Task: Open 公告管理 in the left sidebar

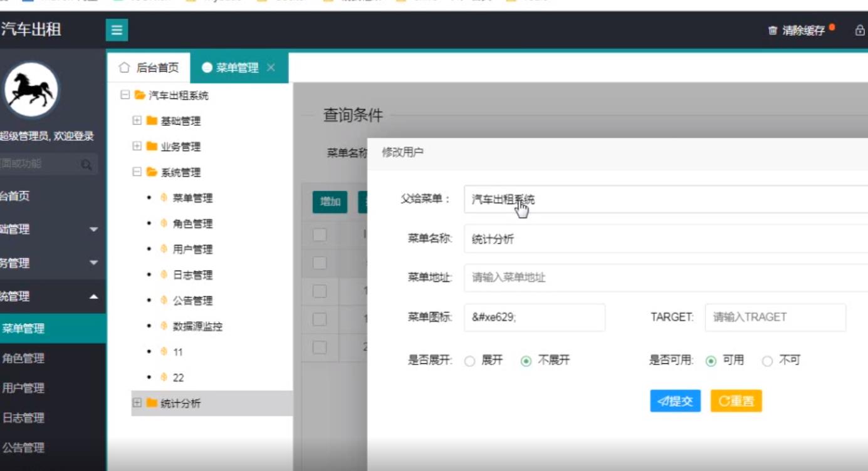Action: click(x=53, y=448)
